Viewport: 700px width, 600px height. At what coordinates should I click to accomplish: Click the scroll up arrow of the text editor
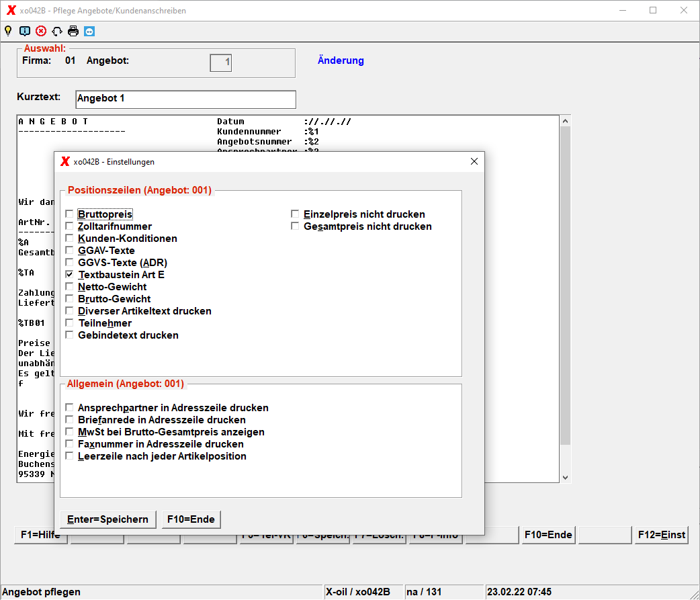click(x=565, y=121)
